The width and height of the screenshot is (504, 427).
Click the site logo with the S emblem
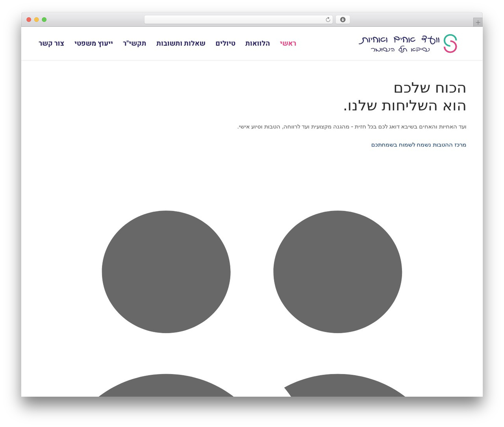[x=408, y=43]
